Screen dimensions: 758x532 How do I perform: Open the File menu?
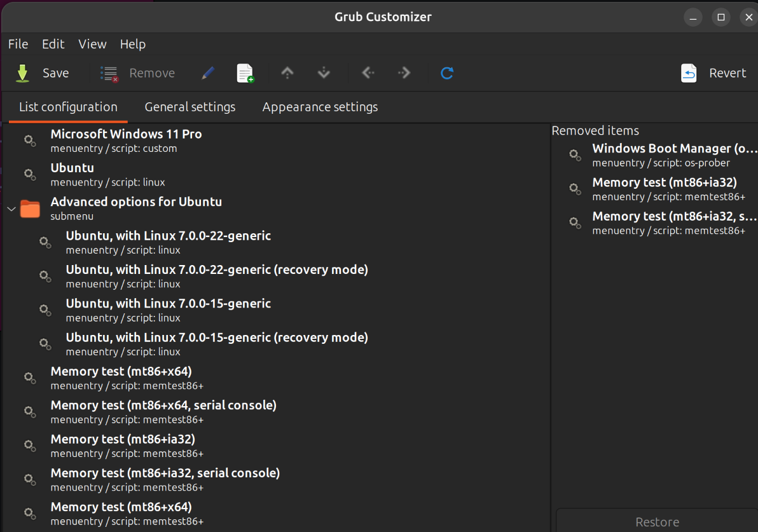18,44
